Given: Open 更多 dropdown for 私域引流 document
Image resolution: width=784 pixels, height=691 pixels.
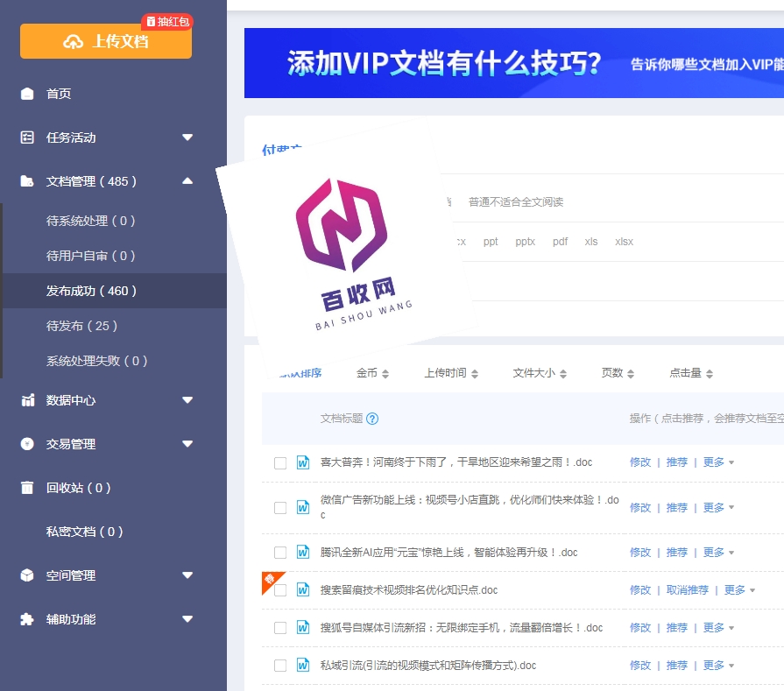Looking at the screenshot, I should click(x=718, y=665).
